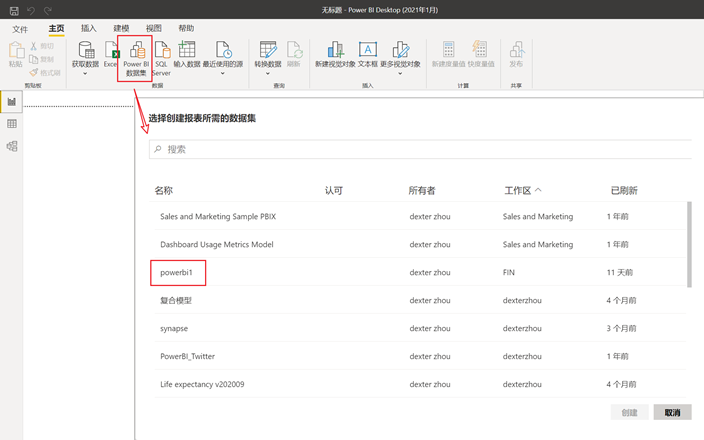
Task: Switch to Data view sidebar icon
Action: pyautogui.click(x=12, y=123)
